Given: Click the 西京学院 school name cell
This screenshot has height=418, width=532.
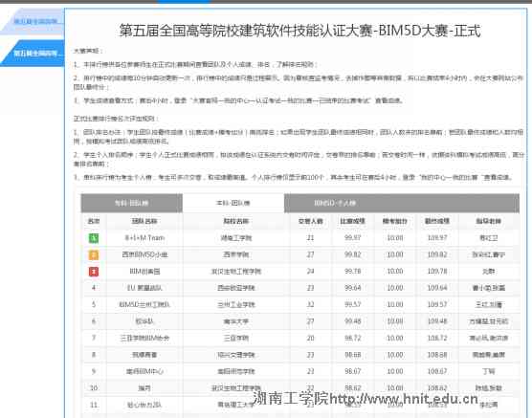Looking at the screenshot, I should point(236,254).
